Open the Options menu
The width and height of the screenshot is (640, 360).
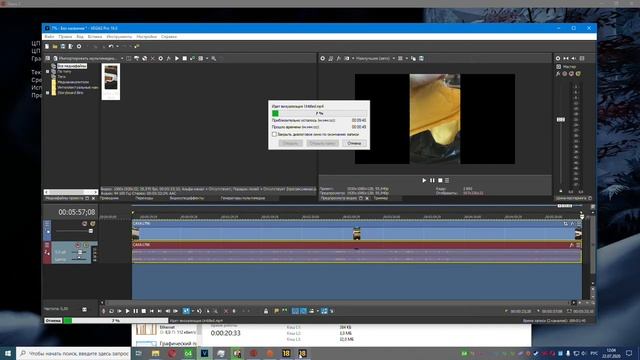(x=147, y=36)
